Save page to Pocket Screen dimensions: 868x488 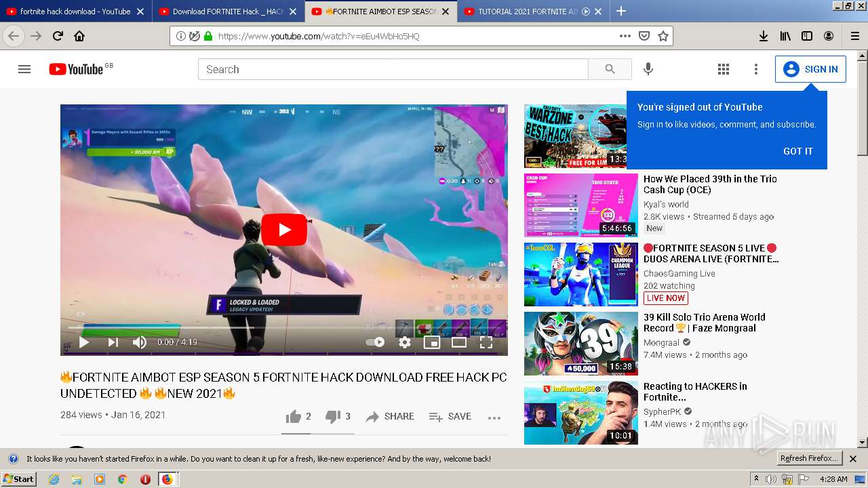(x=644, y=36)
